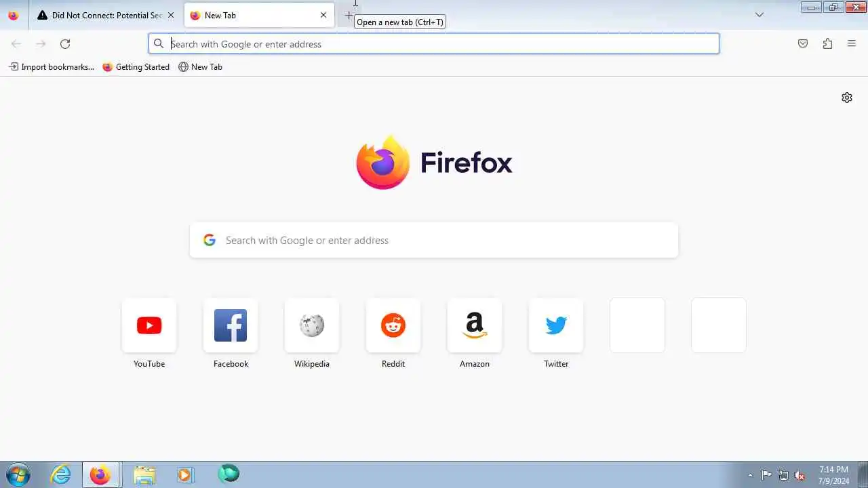The image size is (868, 488).
Task: Click the magnifier icon in address bar
Action: pyautogui.click(x=159, y=43)
